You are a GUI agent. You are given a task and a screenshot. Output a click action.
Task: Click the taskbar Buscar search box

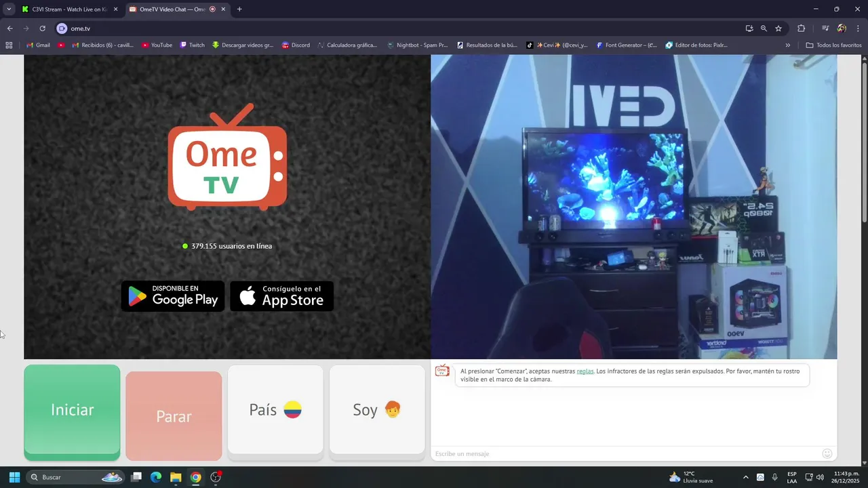click(x=76, y=477)
